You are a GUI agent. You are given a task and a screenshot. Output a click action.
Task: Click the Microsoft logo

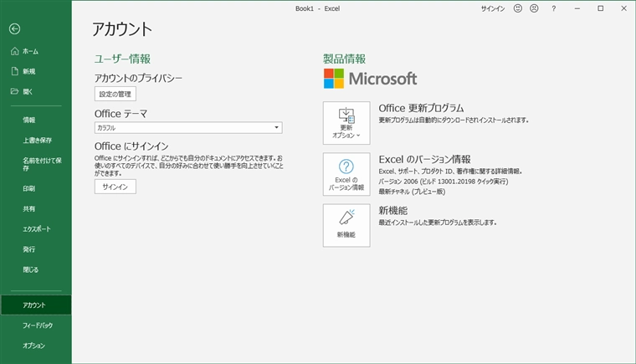[x=371, y=79]
